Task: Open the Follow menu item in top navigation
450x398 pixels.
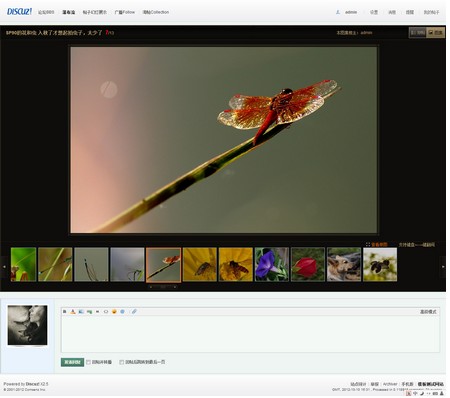Action: [x=124, y=12]
